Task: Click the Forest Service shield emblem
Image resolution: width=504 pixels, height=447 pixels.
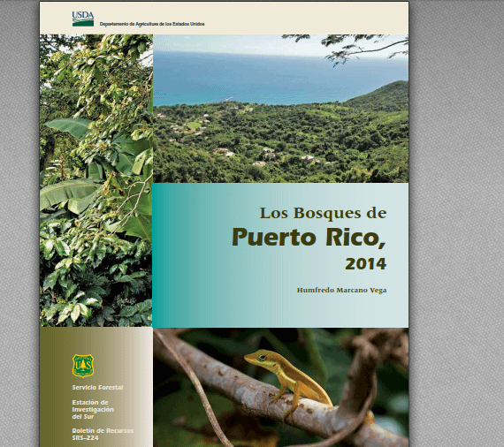Action: (x=83, y=366)
